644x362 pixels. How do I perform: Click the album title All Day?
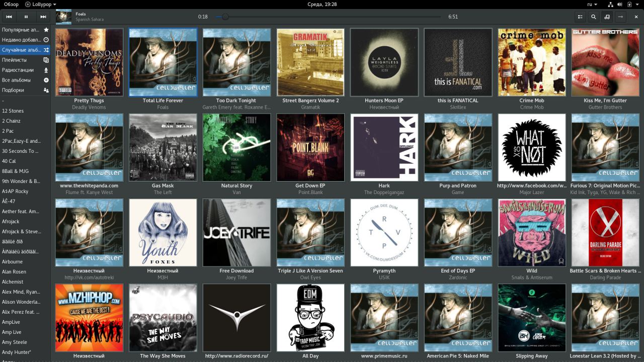pyautogui.click(x=310, y=356)
